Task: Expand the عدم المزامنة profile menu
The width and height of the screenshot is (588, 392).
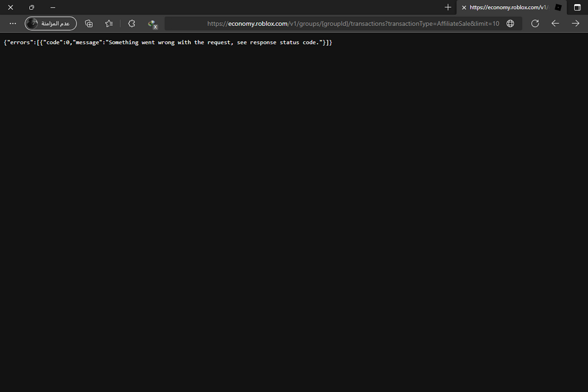Action: pyautogui.click(x=51, y=24)
